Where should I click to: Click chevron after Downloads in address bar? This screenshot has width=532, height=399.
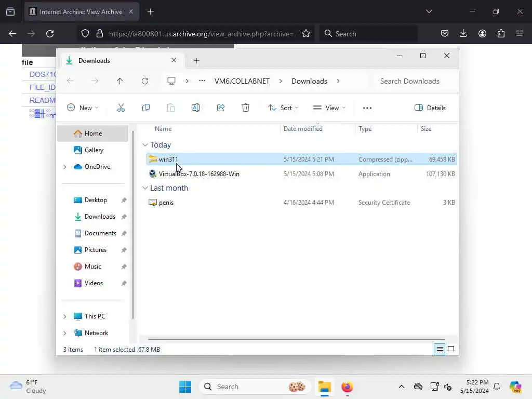click(338, 81)
